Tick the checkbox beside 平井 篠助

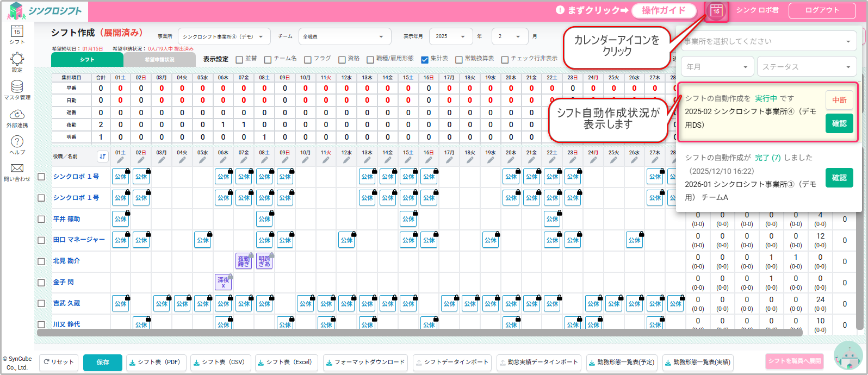coord(41,219)
